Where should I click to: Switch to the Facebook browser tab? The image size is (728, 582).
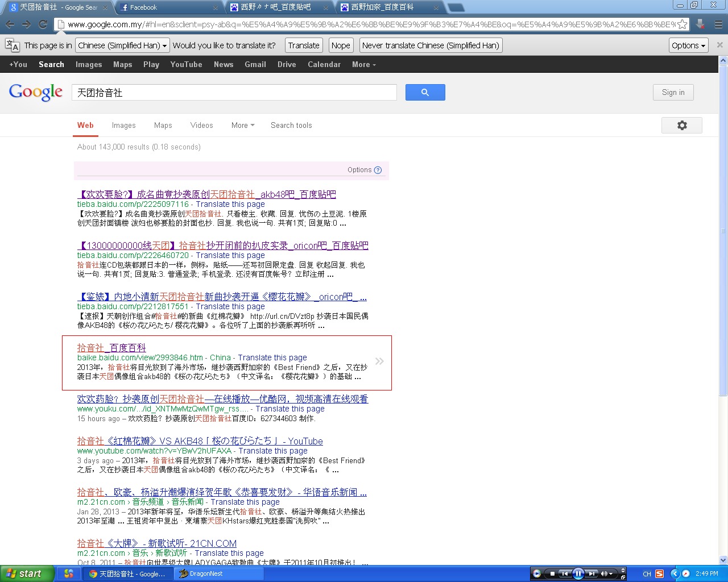[168, 7]
